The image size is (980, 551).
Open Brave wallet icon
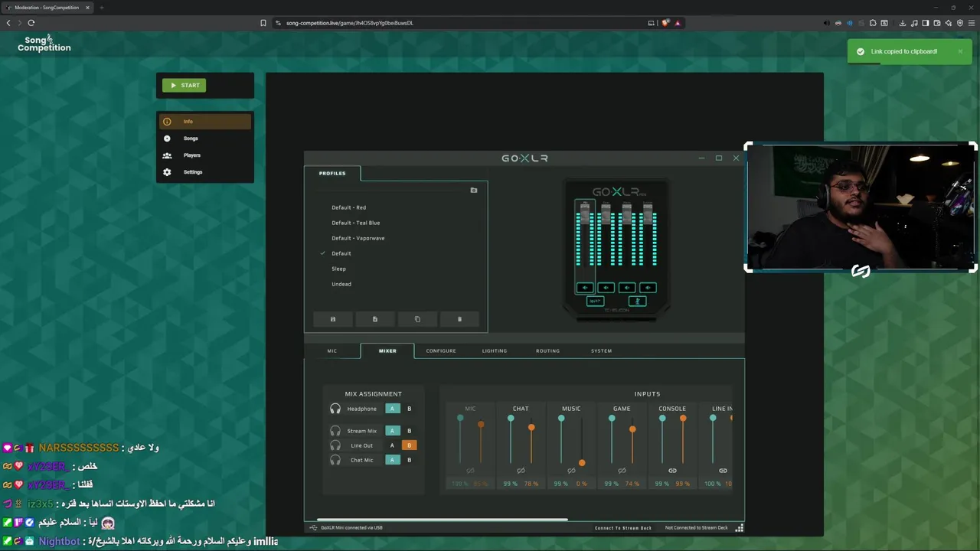(x=937, y=23)
